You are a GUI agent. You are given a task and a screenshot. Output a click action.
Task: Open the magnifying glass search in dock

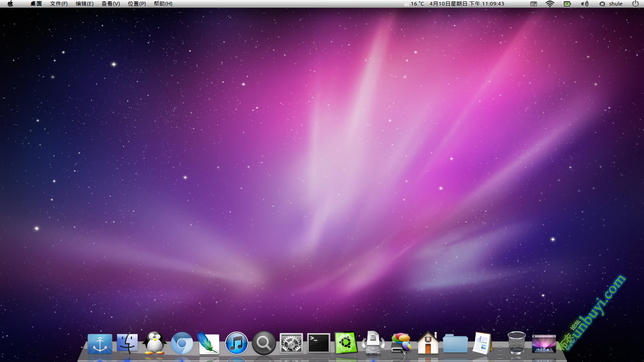(x=264, y=343)
